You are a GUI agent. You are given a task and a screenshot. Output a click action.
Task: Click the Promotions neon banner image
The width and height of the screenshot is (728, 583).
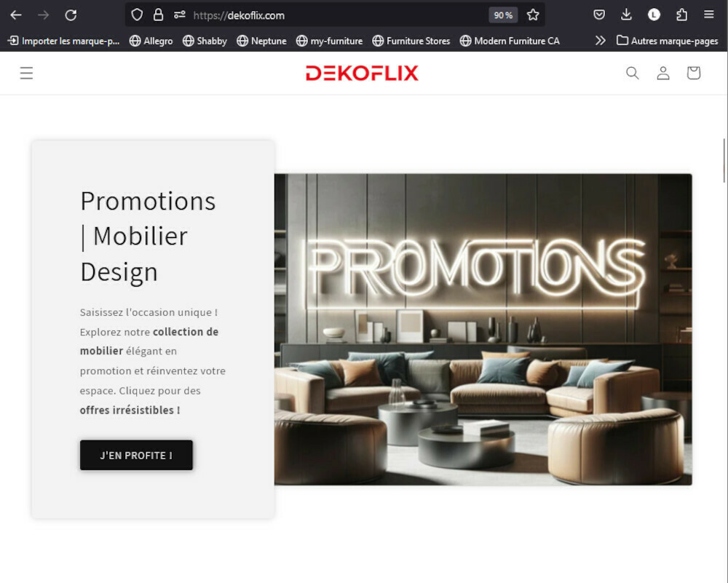483,330
